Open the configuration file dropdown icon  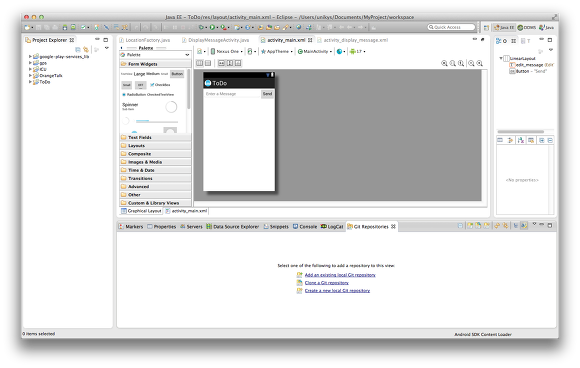point(201,51)
